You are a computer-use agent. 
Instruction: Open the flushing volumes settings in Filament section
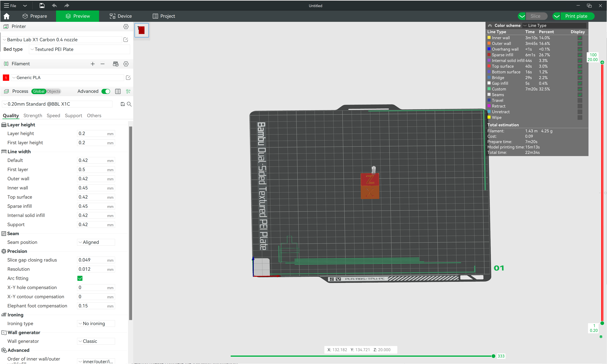click(x=116, y=64)
